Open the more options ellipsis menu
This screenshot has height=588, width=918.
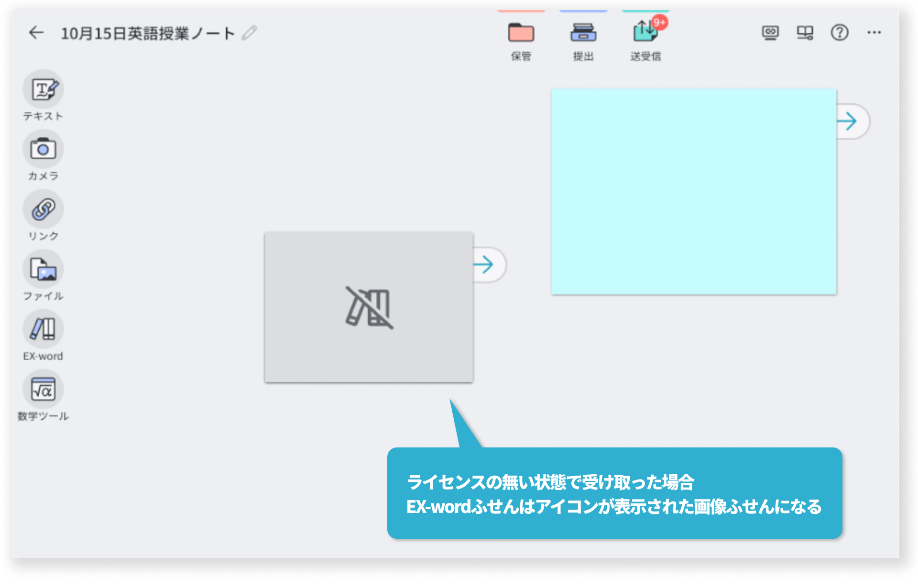coord(874,33)
